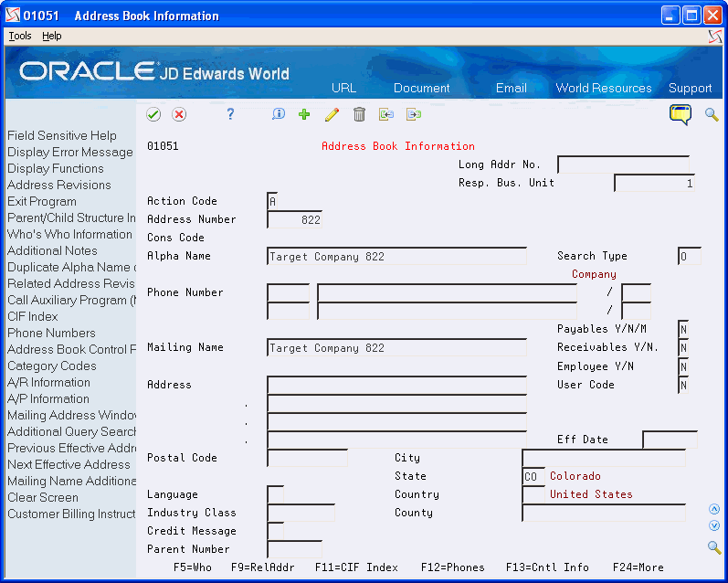
Task: Open the Document banner link
Action: pyautogui.click(x=422, y=89)
